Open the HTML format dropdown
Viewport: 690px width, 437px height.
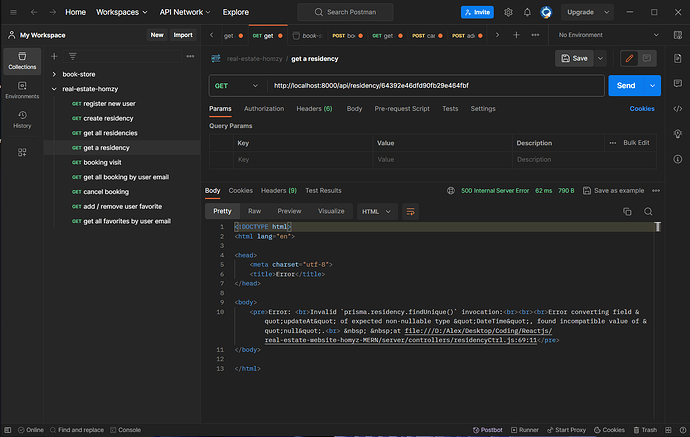tap(378, 211)
